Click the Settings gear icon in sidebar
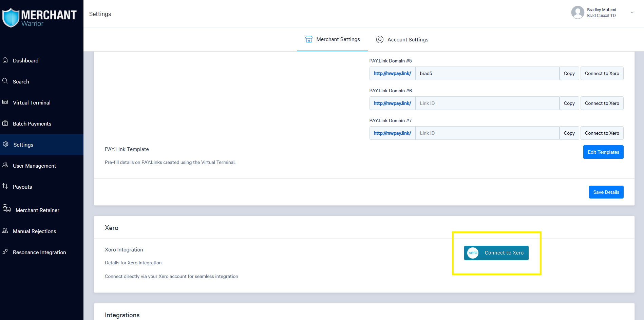 pos(6,144)
